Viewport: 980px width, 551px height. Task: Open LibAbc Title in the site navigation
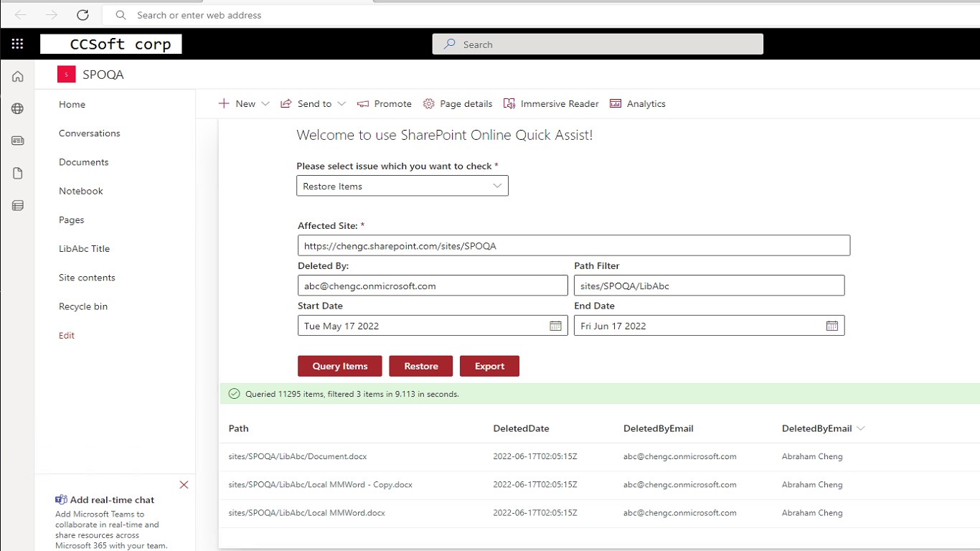coord(85,249)
